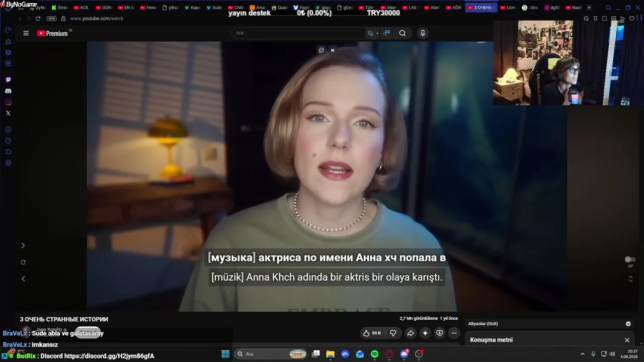Open browser search icon at top right
Screen dimensions: 644x362
click(x=608, y=8)
